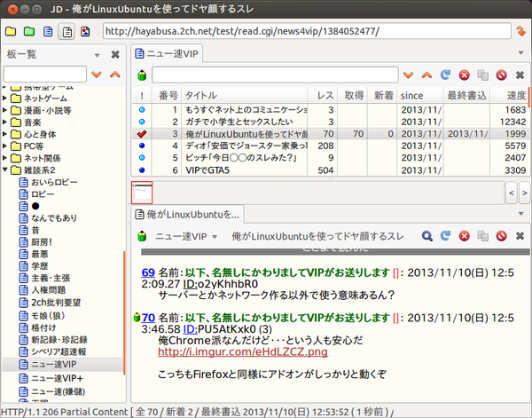Stop loading the thread list
This screenshot has height=418, width=532.
(x=464, y=75)
